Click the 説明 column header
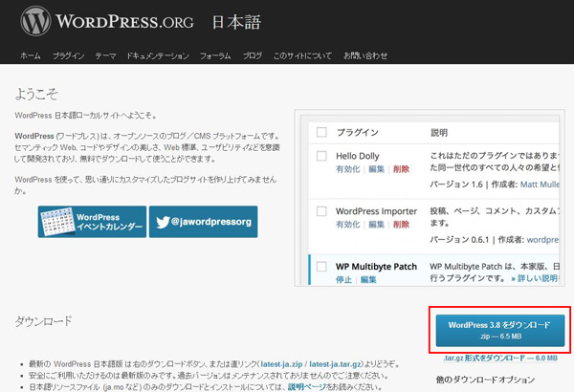 (x=439, y=132)
